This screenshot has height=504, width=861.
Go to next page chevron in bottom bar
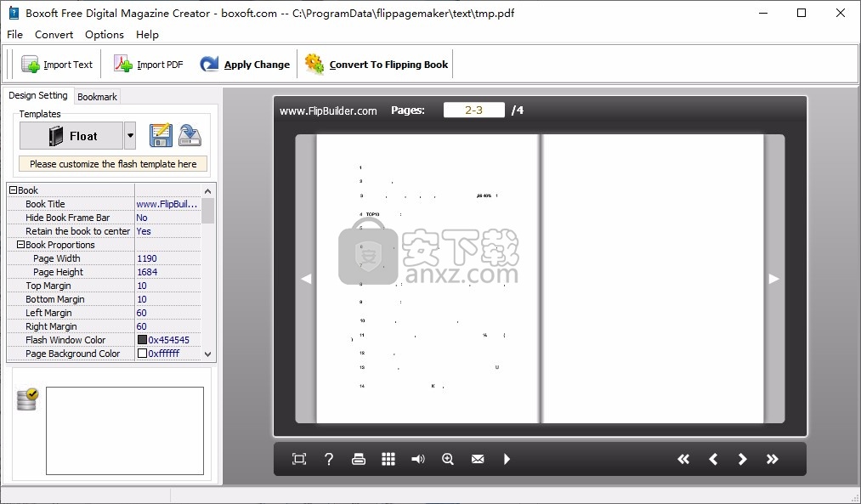pos(742,459)
